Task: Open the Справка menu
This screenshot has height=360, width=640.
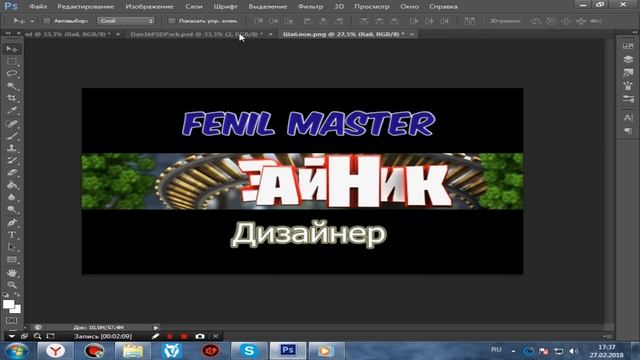Action: [x=443, y=7]
